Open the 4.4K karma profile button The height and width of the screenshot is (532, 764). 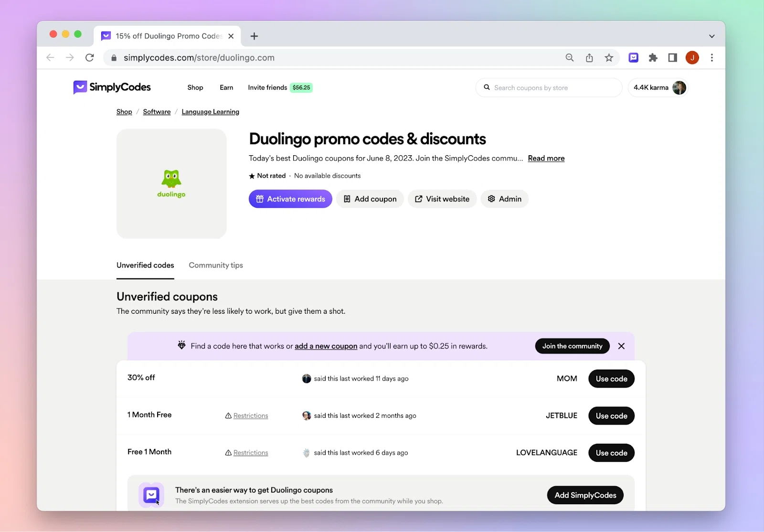pyautogui.click(x=658, y=88)
